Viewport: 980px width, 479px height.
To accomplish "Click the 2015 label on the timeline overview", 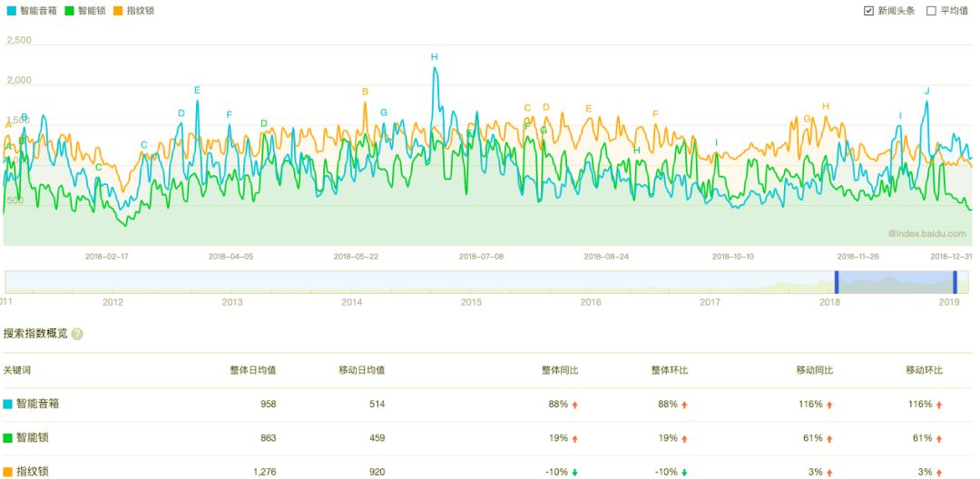I will (471, 301).
